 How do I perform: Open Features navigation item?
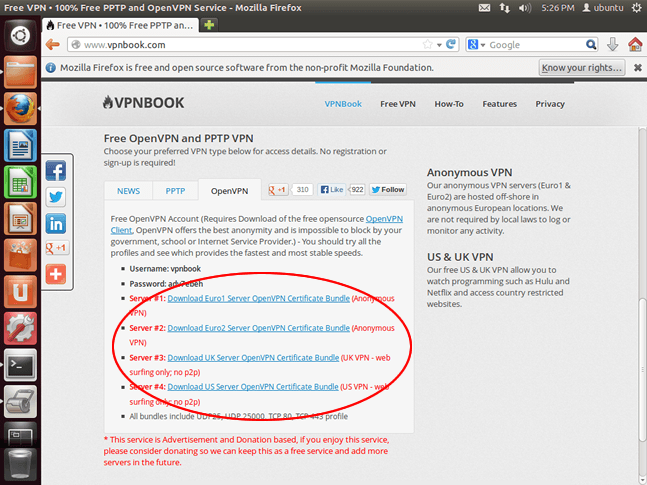[x=500, y=104]
